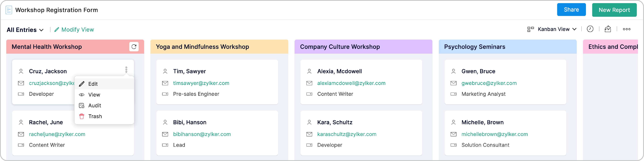
Task: Select Trash from the card context menu
Action: [x=95, y=116]
